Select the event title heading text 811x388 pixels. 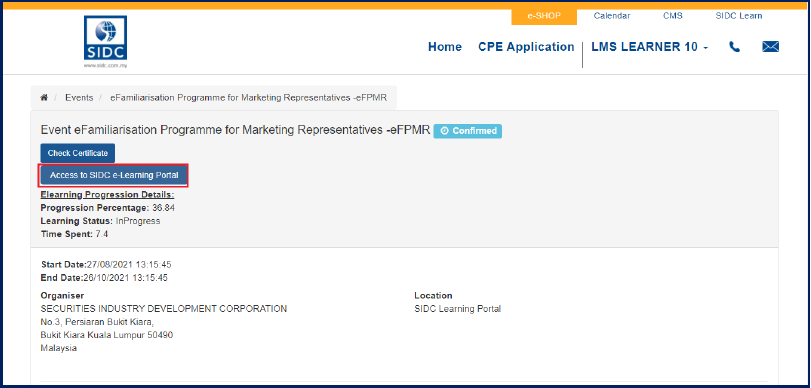[235, 131]
